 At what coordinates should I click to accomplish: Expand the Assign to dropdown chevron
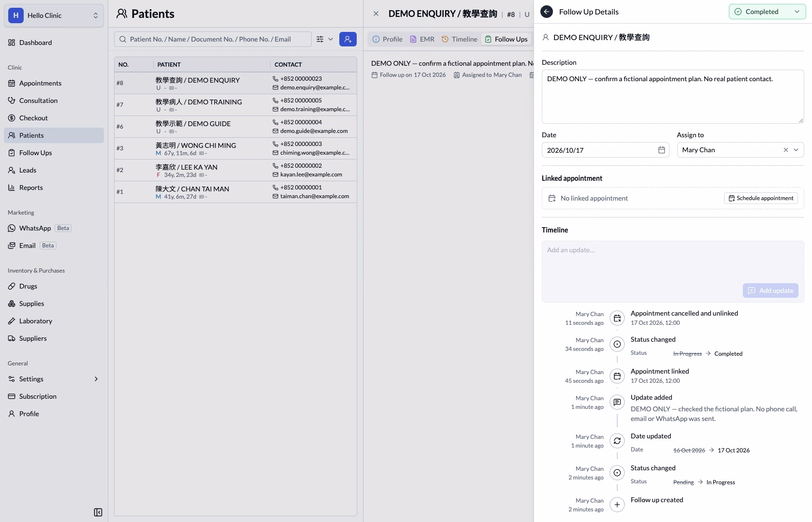point(797,150)
